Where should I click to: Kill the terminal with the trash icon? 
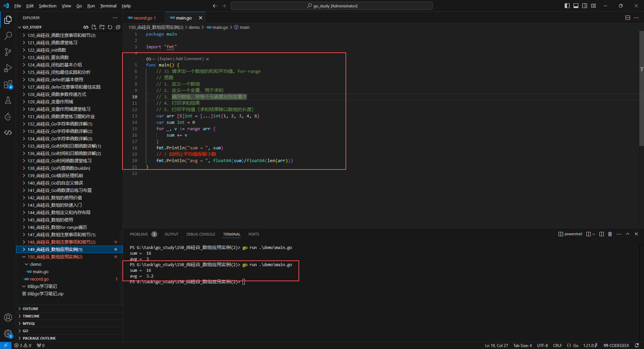[610, 234]
